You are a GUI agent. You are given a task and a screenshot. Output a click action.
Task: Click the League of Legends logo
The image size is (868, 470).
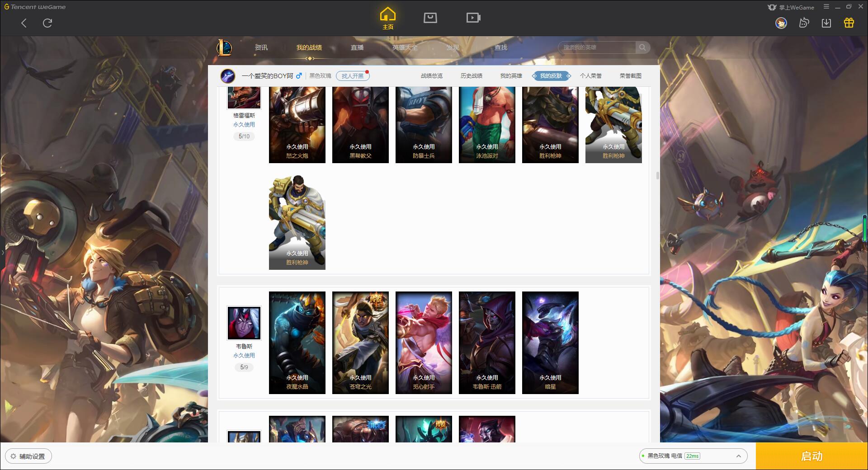[x=225, y=47]
